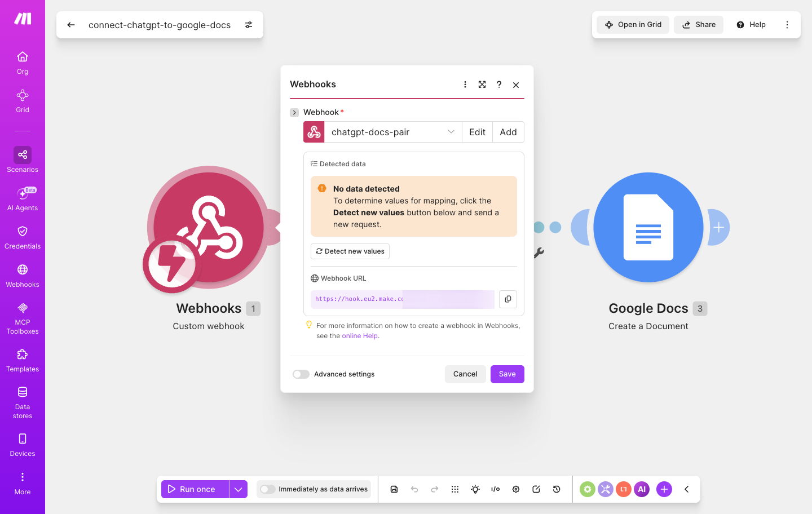Viewport: 812px width, 514px height.
Task: Auto-align modules with grid icon
Action: coord(455,489)
